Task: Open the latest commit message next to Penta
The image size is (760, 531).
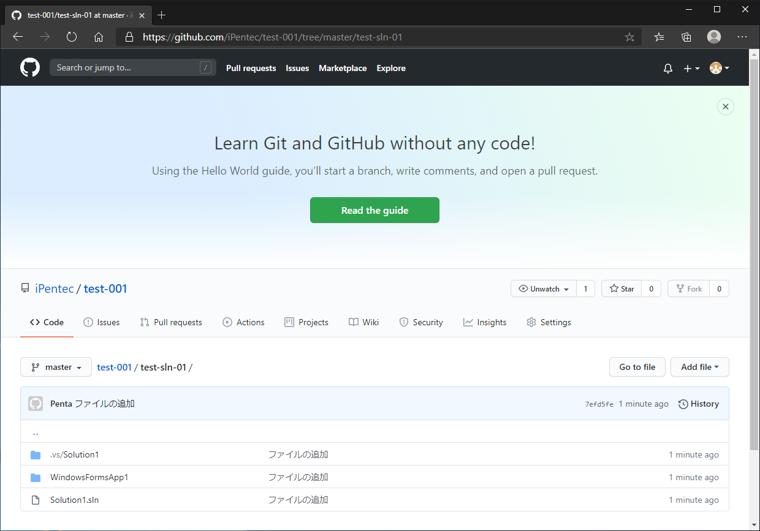Action: pyautogui.click(x=105, y=404)
